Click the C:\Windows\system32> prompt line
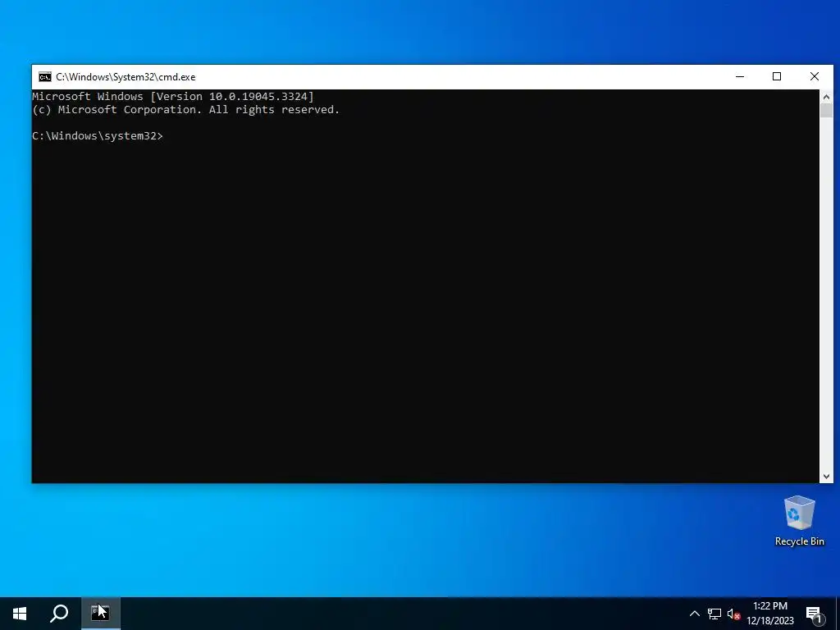 click(x=98, y=136)
